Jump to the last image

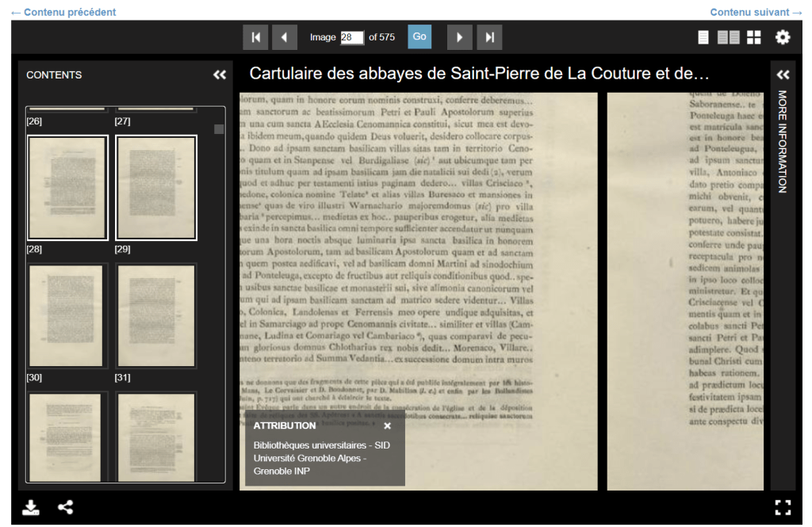click(x=489, y=37)
